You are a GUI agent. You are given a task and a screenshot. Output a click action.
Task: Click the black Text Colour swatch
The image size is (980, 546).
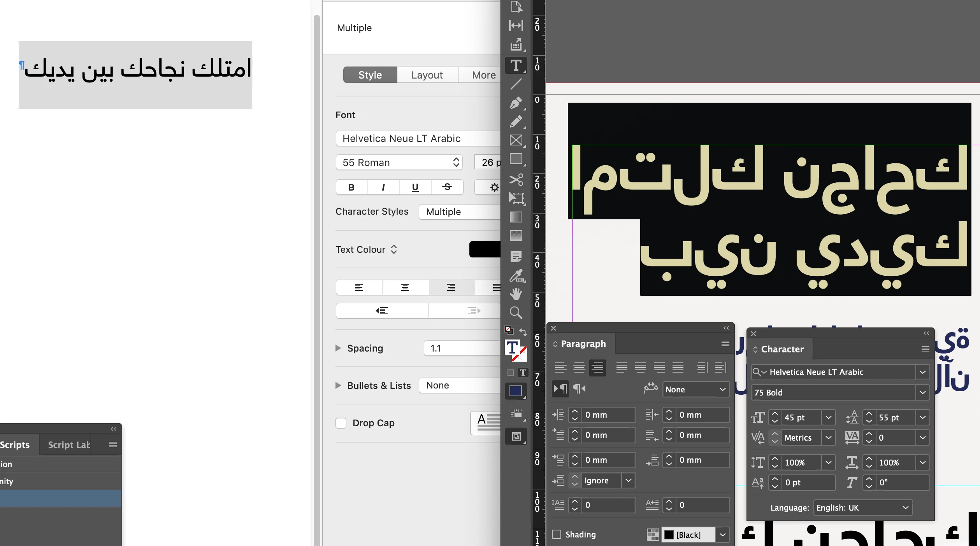coord(485,249)
